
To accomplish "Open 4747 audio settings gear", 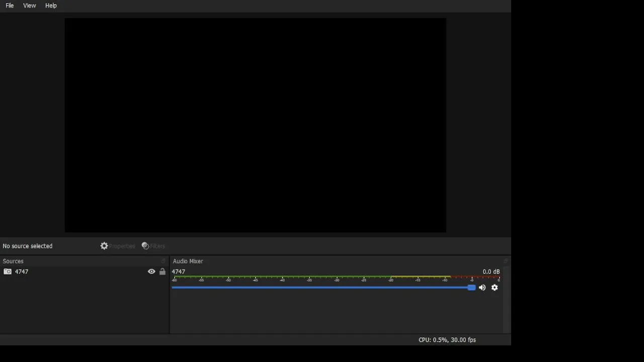I will [495, 288].
